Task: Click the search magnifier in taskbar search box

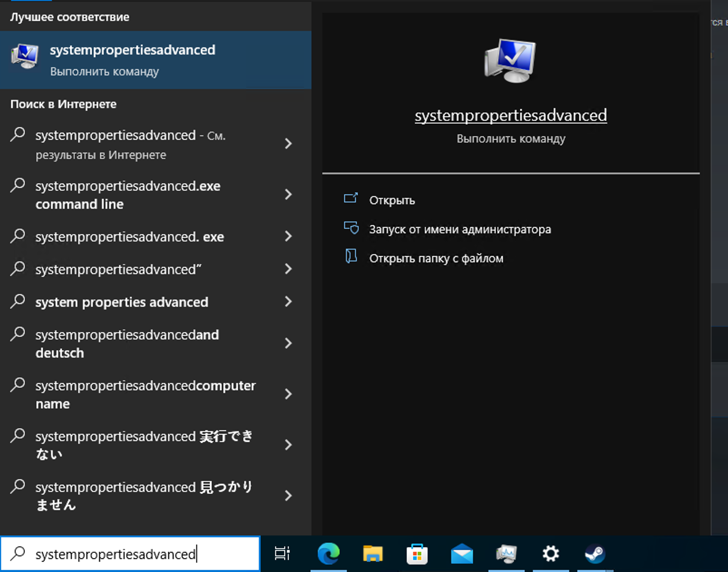Action: tap(18, 553)
